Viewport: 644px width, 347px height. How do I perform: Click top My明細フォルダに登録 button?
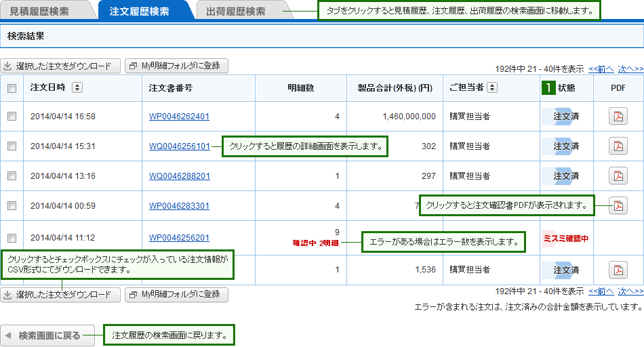pos(177,66)
